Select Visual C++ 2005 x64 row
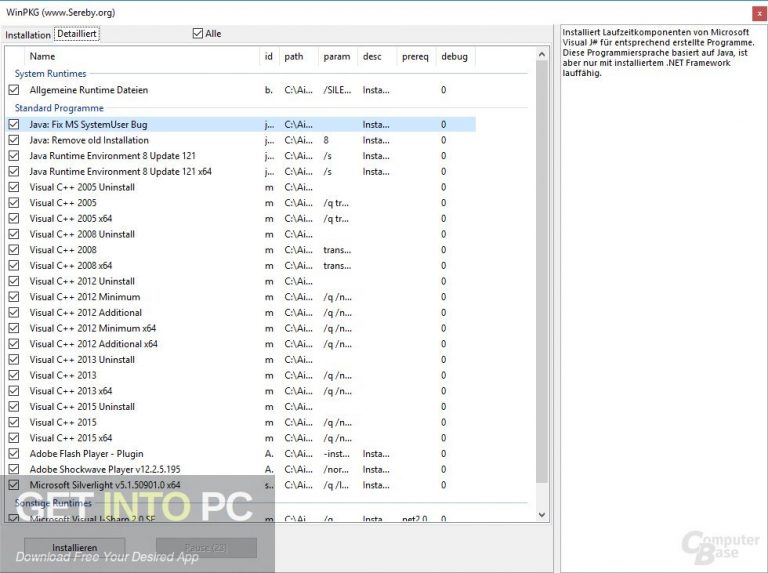Viewport: 768px width, 573px height. tap(240, 218)
